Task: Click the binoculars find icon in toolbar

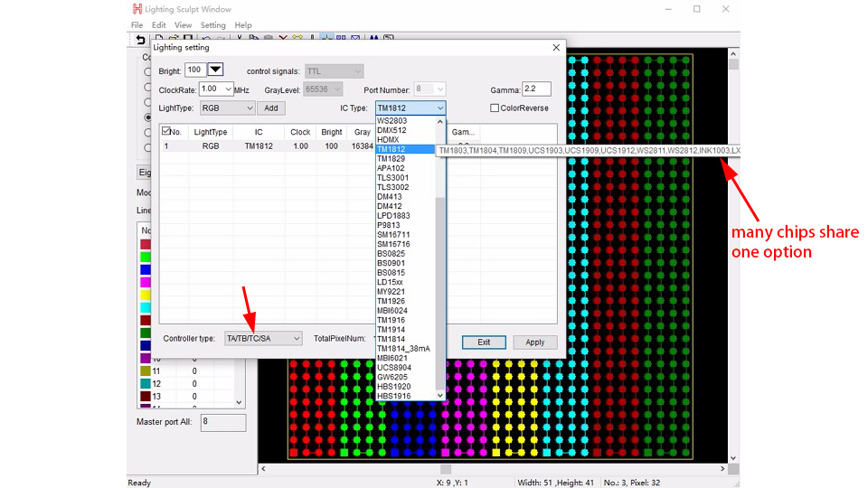Action: pos(374,38)
